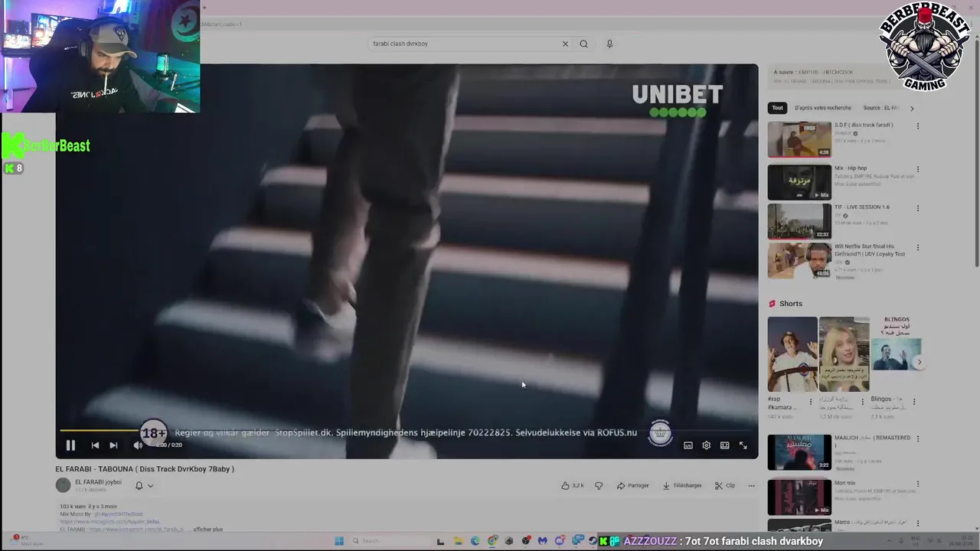Go to previous video in player
The height and width of the screenshot is (551, 980).
[x=95, y=445]
